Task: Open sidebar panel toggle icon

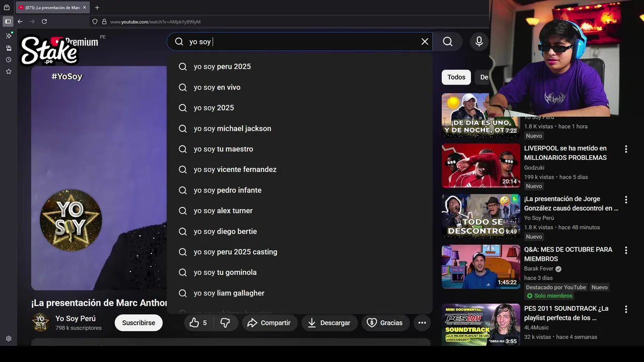Action: point(8,22)
